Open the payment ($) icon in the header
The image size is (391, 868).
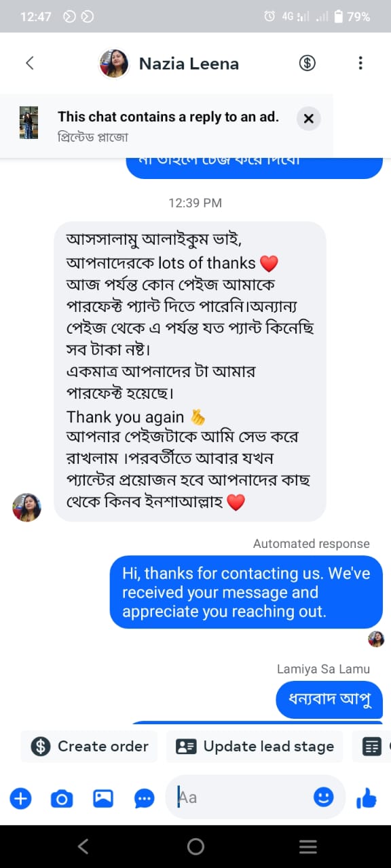307,63
